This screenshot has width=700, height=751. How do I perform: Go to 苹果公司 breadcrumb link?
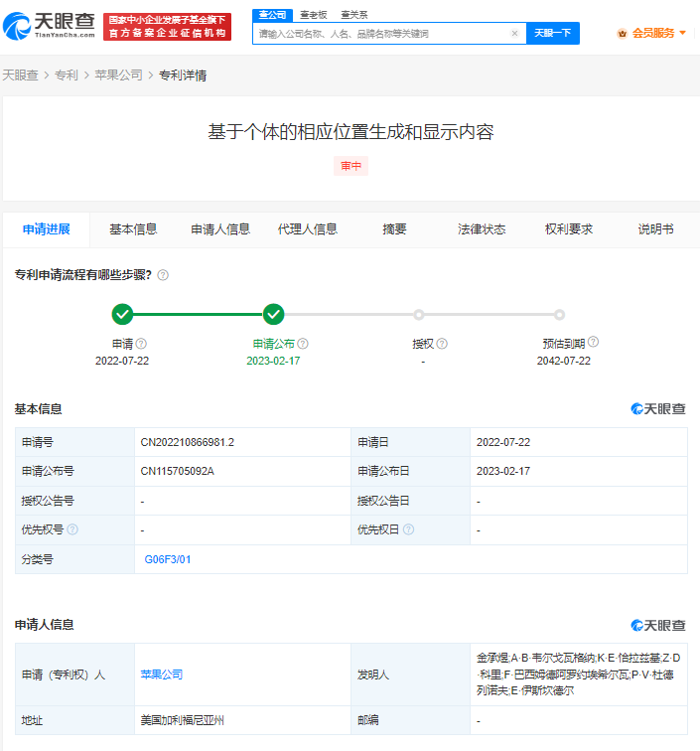[x=118, y=75]
